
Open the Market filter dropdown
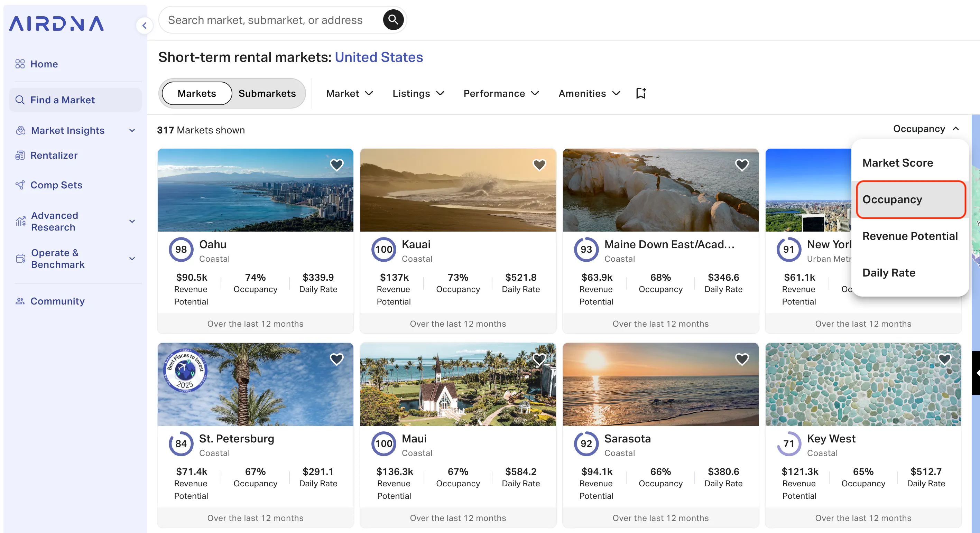(x=350, y=94)
